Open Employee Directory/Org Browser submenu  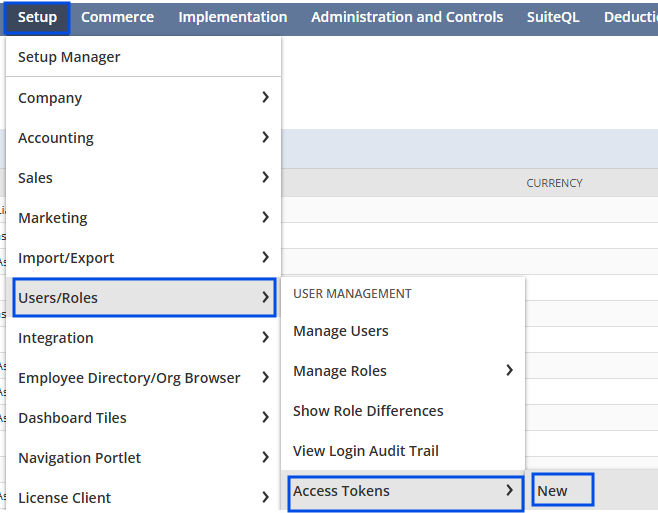144,378
